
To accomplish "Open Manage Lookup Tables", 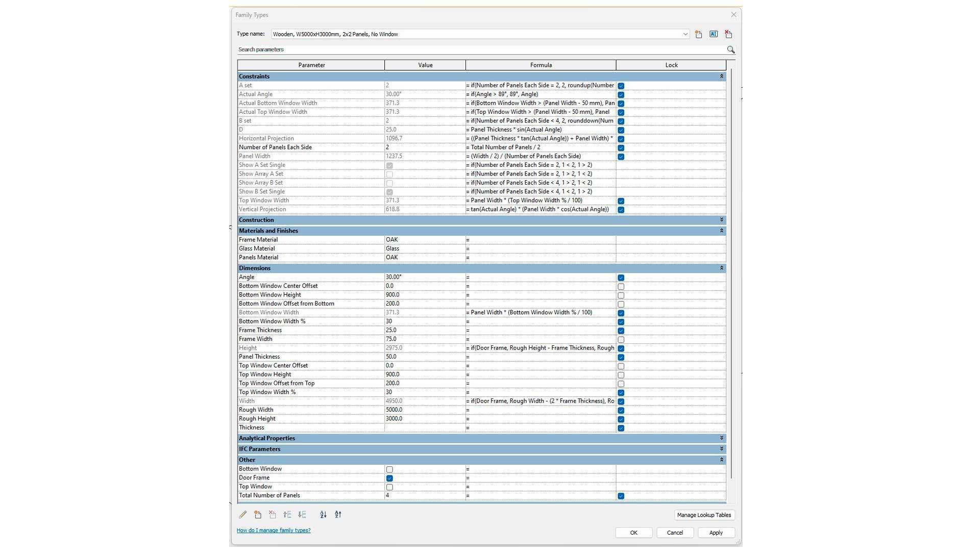I will point(704,515).
